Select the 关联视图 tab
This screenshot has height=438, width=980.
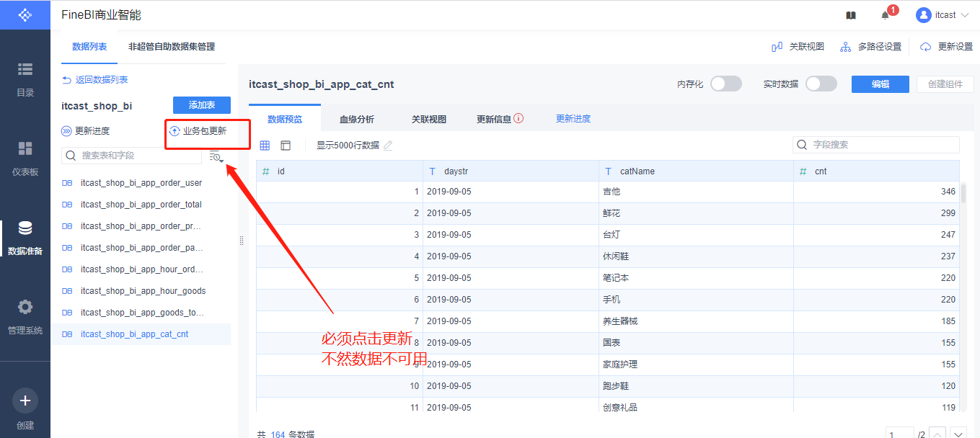[x=429, y=119]
